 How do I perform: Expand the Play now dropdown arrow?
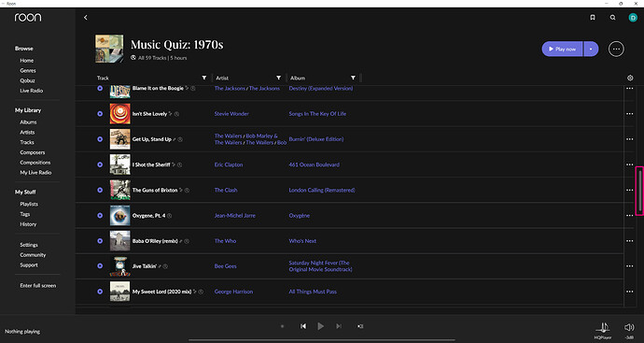pyautogui.click(x=591, y=49)
